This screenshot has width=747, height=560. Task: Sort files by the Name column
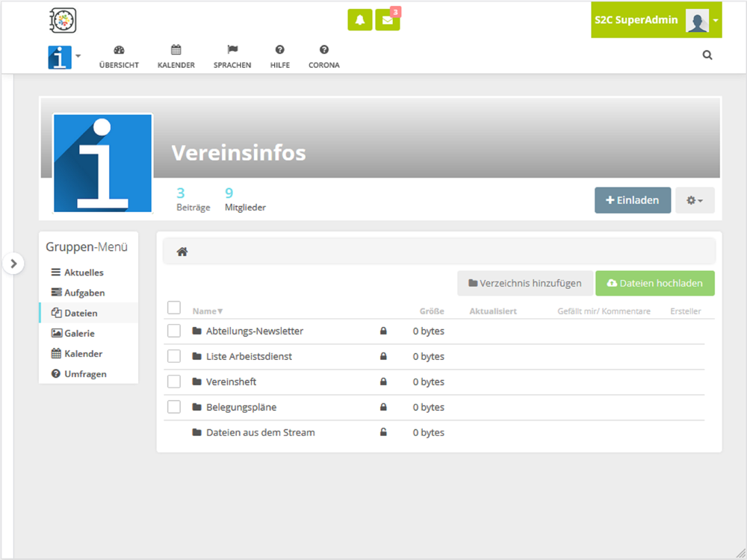[208, 311]
